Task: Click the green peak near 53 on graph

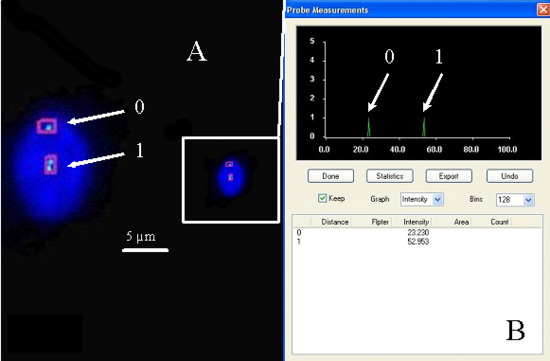Action: pyautogui.click(x=424, y=127)
